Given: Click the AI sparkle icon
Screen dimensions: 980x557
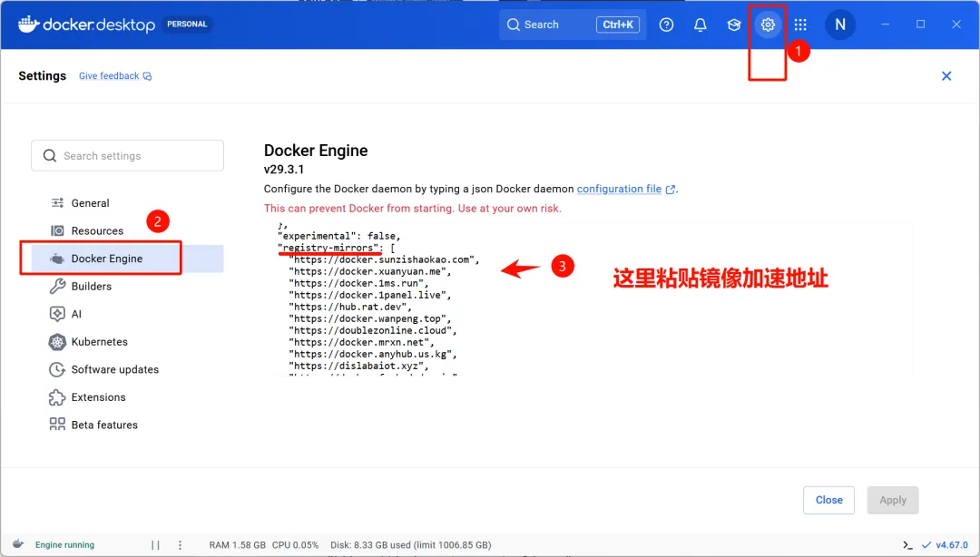Looking at the screenshot, I should click(57, 314).
